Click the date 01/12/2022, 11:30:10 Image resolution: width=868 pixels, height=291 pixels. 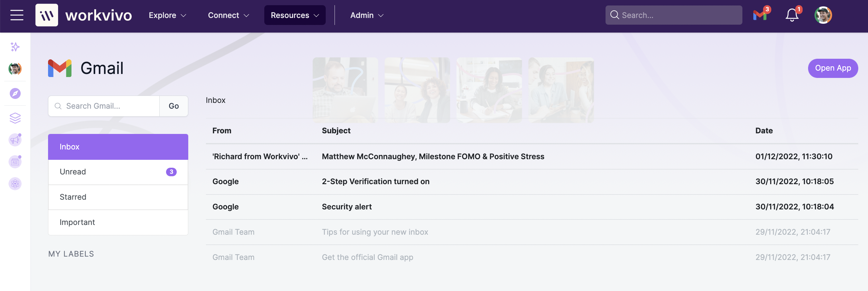coord(793,156)
